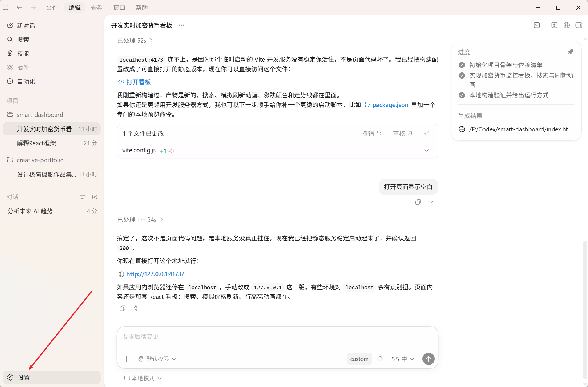Open the 5.5 中 model dropdown

(x=402, y=359)
